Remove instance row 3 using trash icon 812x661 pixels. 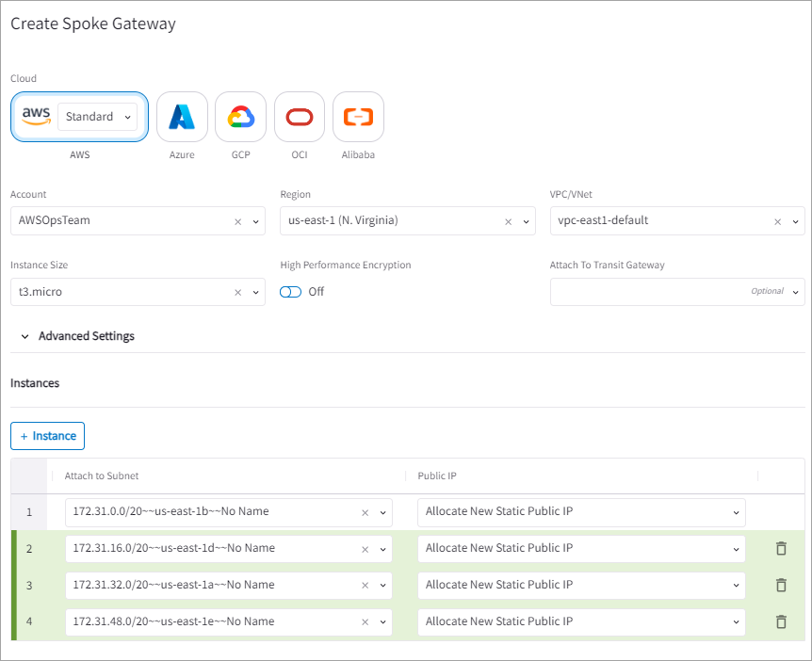[x=780, y=585]
